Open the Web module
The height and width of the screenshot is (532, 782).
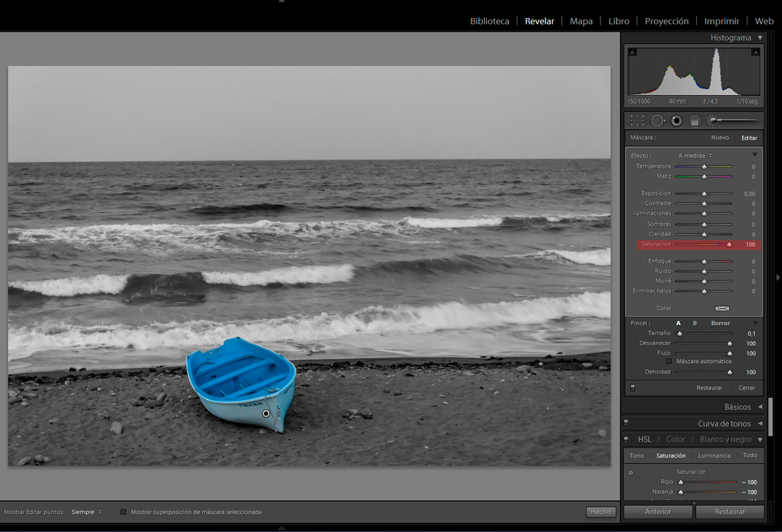(x=763, y=21)
